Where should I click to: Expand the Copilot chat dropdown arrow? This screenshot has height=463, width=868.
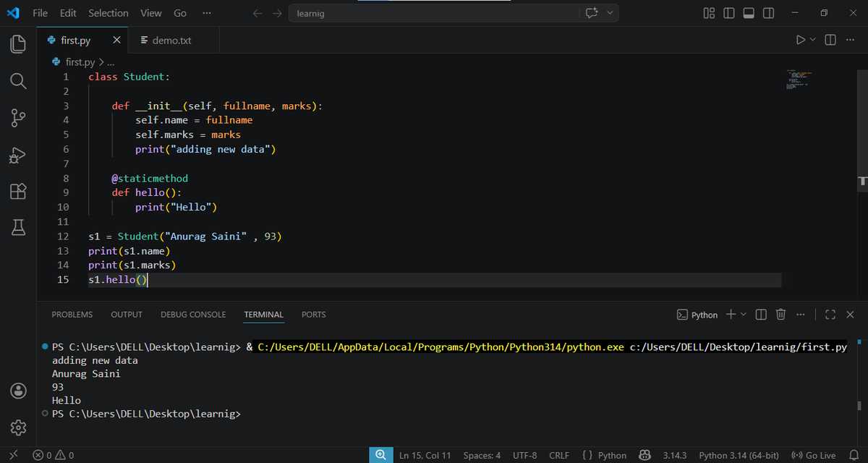[610, 13]
